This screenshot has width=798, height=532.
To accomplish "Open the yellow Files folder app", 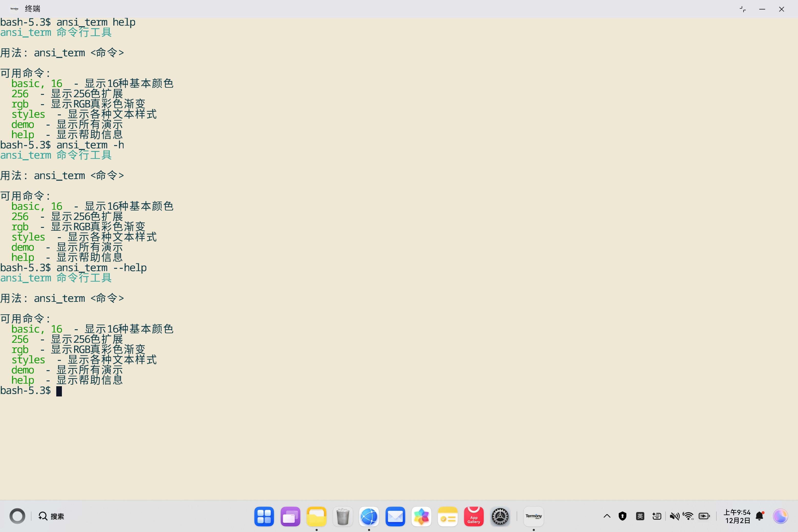I will pos(316,516).
